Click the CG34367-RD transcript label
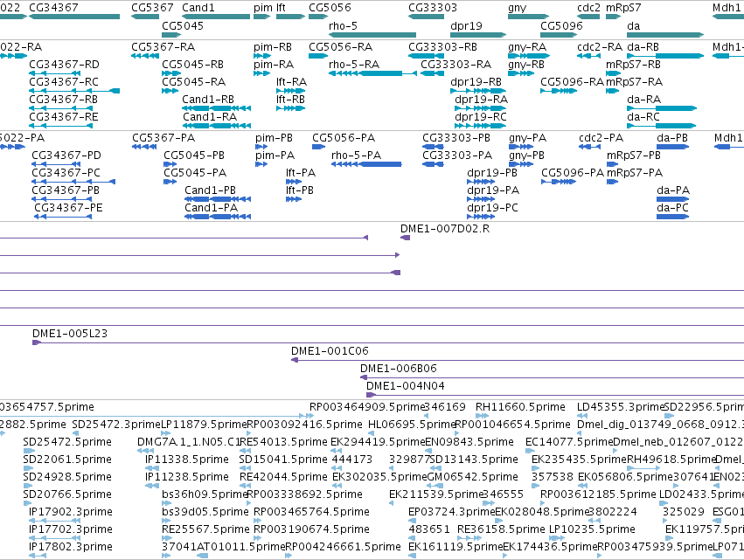 click(64, 65)
